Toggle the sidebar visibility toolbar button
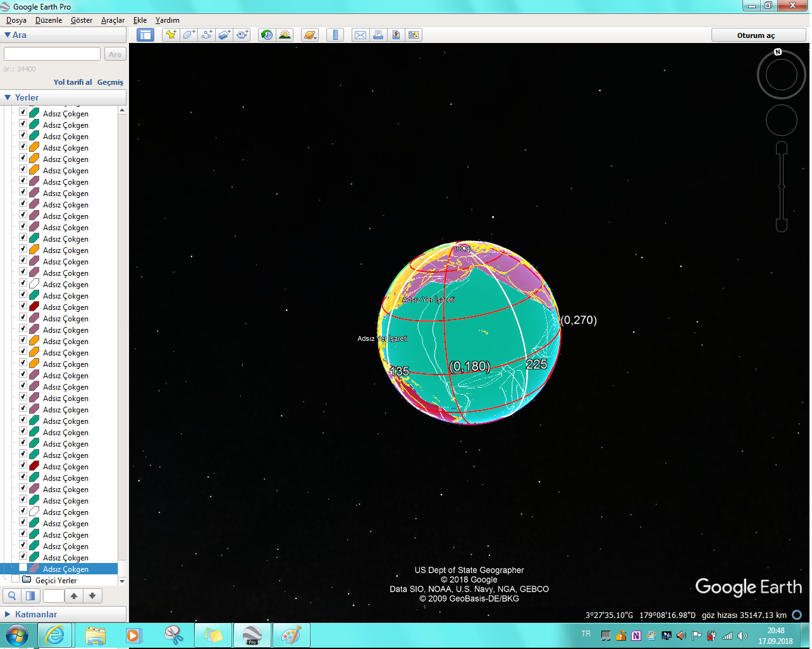The width and height of the screenshot is (812, 649). click(145, 35)
